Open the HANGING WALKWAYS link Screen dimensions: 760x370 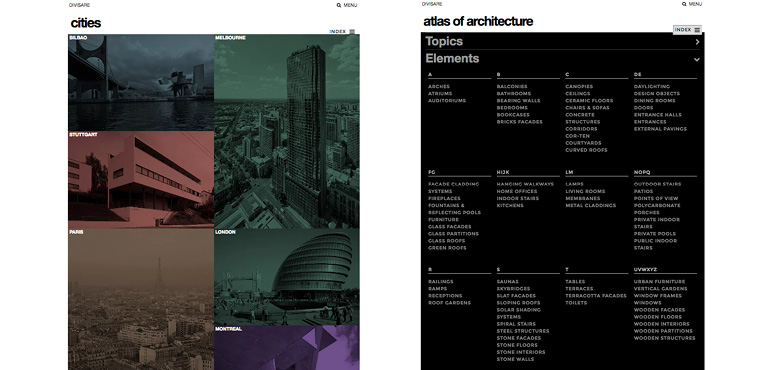click(x=525, y=184)
